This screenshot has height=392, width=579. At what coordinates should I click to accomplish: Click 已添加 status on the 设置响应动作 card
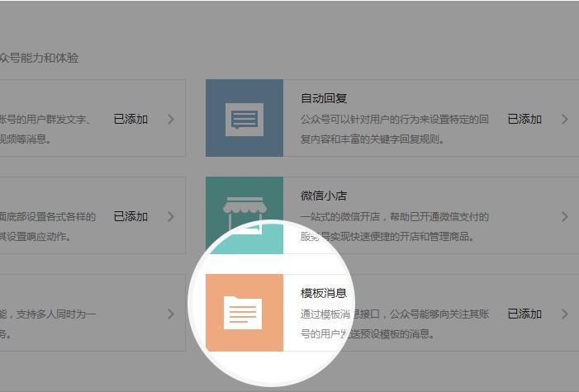click(x=131, y=216)
